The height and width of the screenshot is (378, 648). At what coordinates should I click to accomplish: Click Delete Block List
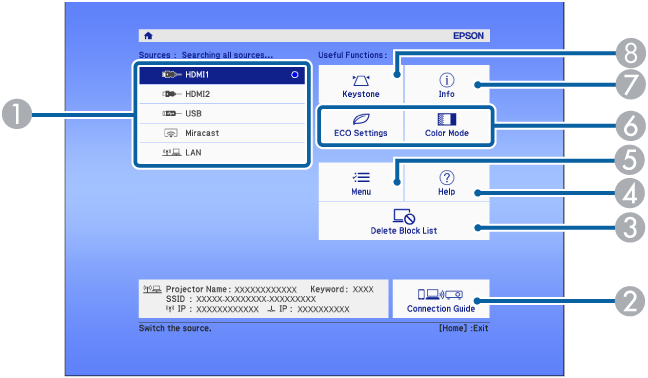click(x=404, y=221)
